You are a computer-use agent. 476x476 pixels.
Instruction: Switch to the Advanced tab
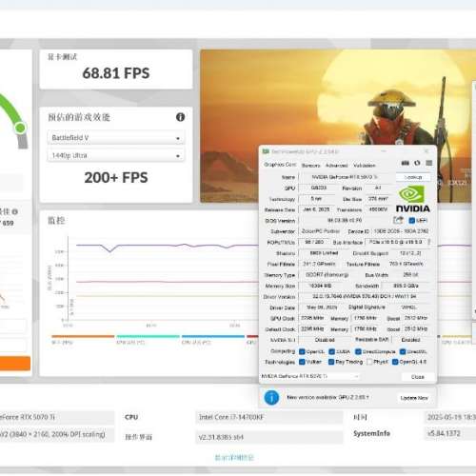pyautogui.click(x=336, y=166)
